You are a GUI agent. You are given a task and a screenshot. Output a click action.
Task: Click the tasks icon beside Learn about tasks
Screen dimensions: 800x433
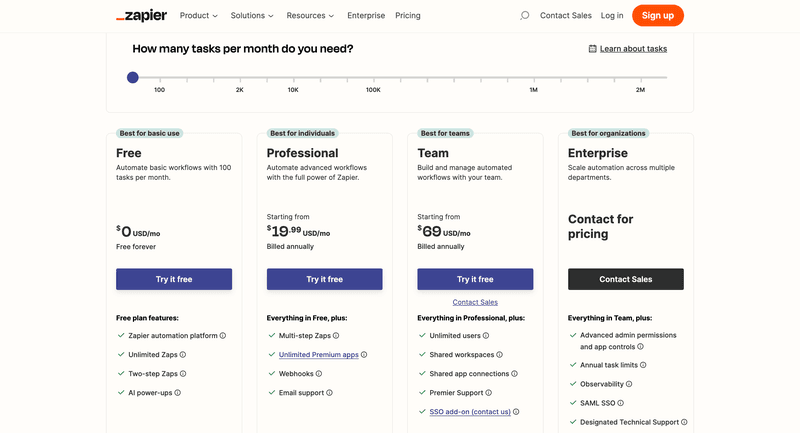pyautogui.click(x=592, y=49)
